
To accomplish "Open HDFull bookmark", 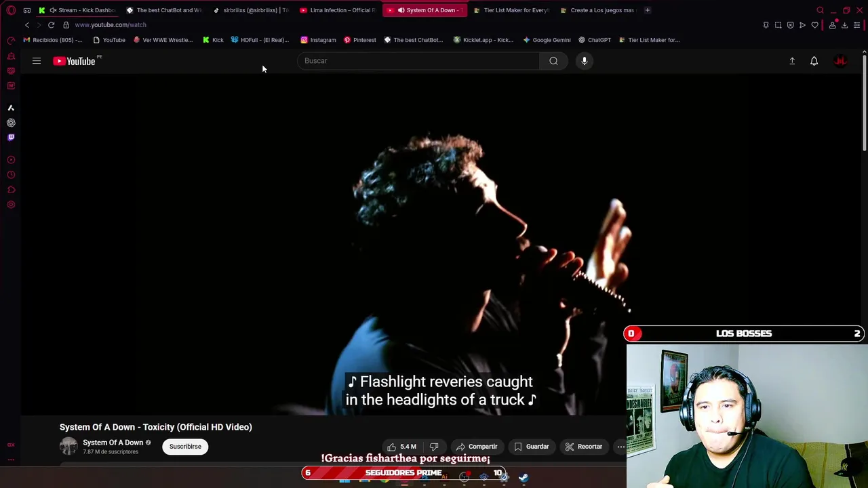I will (x=260, y=40).
